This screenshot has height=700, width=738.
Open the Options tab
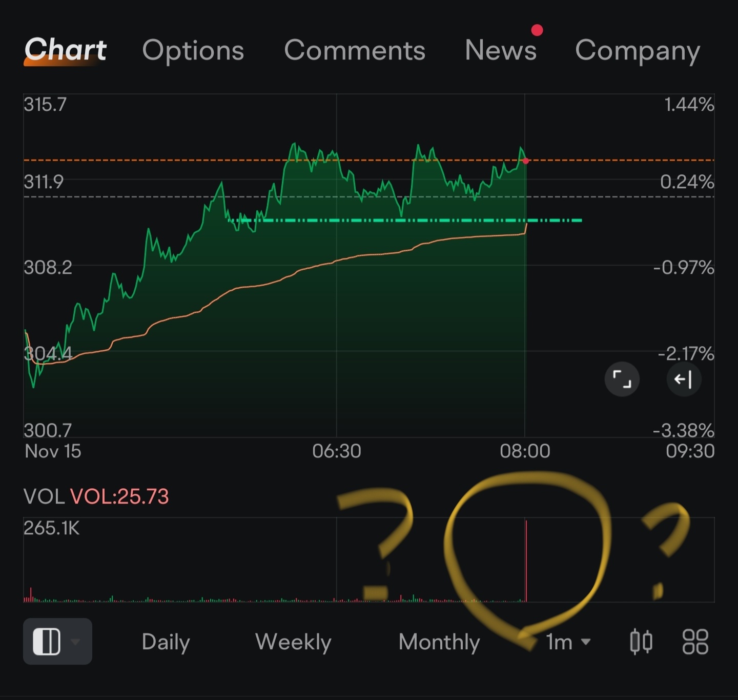(193, 51)
